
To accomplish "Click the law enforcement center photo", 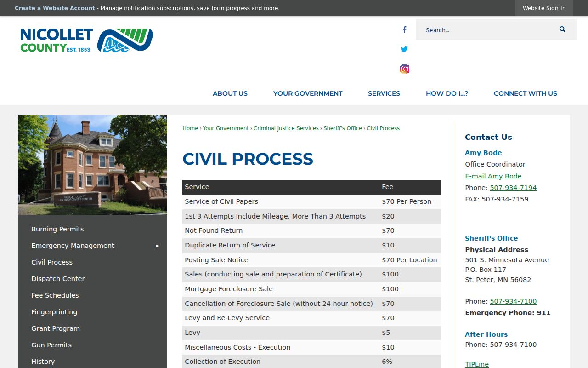I will [92, 165].
